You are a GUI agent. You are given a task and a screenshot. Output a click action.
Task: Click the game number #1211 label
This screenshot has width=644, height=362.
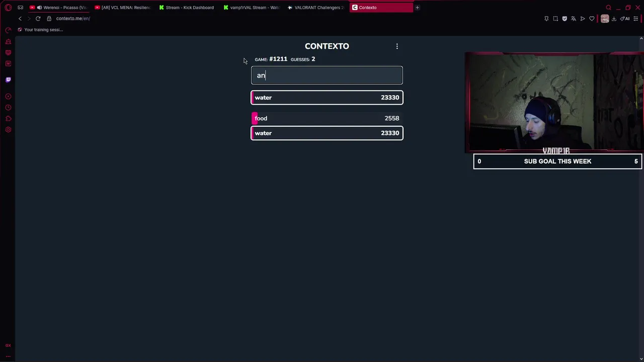[x=278, y=59]
